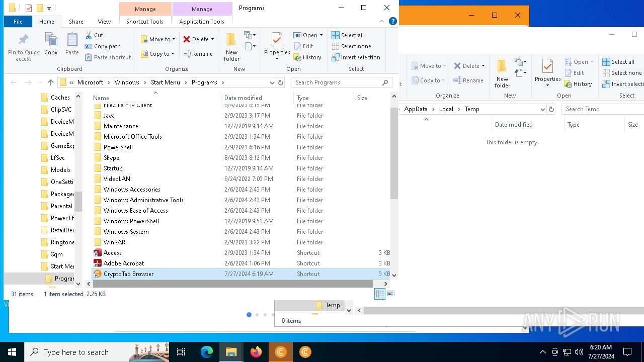
Task: Click Select none in Programs window
Action: click(x=351, y=46)
